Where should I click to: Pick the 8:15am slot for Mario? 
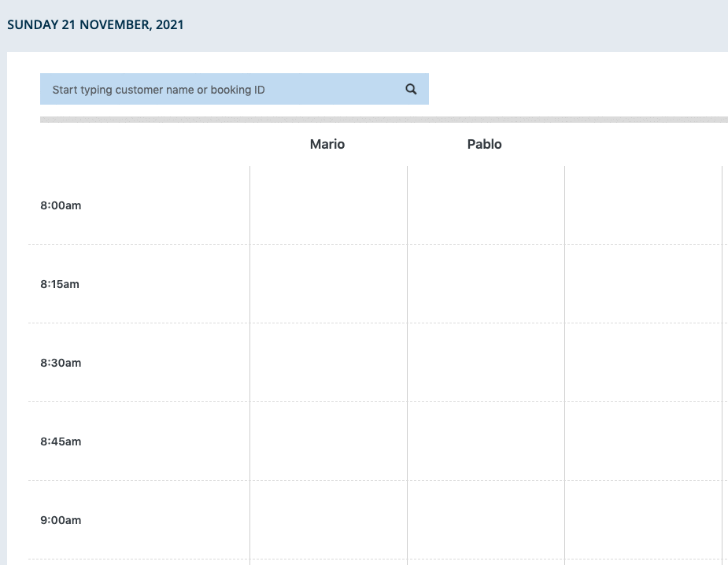tap(328, 284)
